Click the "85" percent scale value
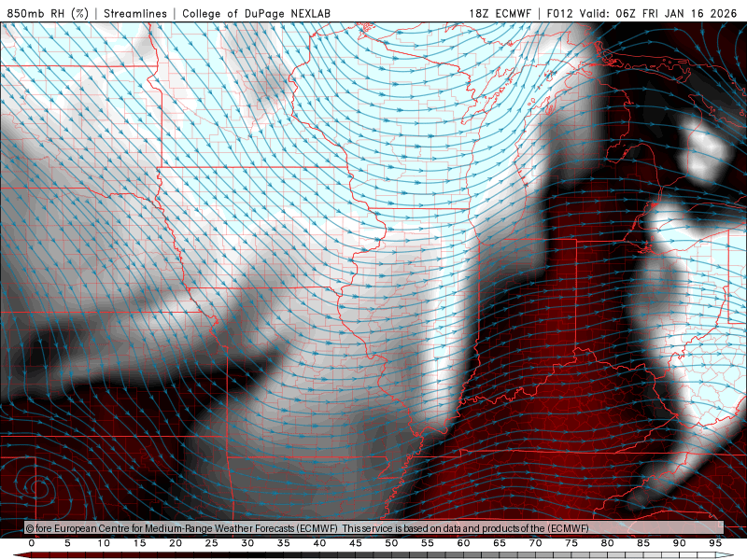The image size is (747, 560). (643, 543)
